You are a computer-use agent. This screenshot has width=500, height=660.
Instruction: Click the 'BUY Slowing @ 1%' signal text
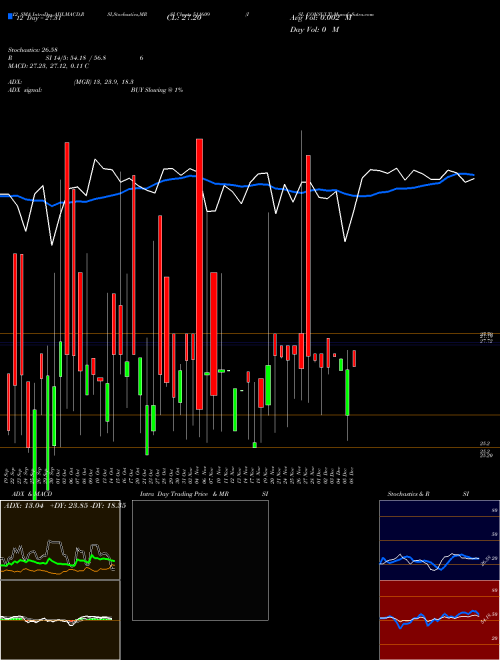[157, 90]
